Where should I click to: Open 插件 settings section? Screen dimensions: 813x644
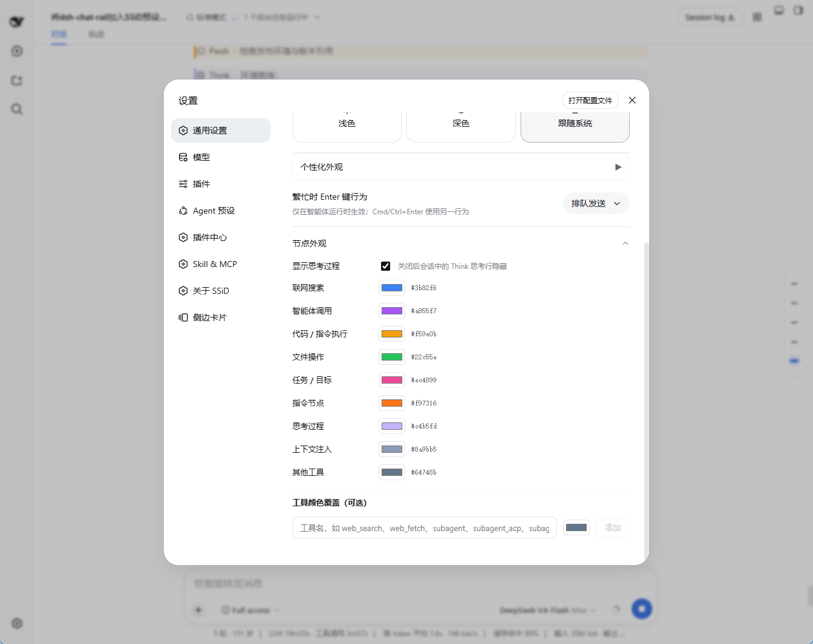pos(221,184)
